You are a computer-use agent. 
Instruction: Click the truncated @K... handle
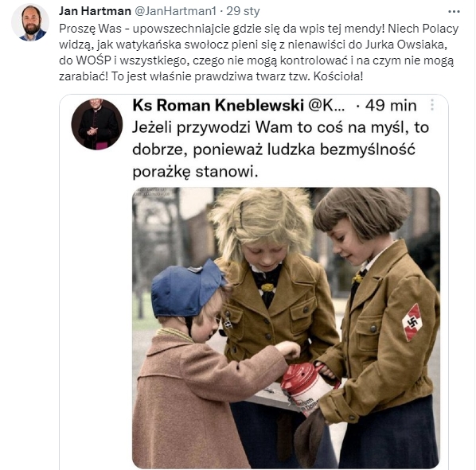tap(326, 105)
